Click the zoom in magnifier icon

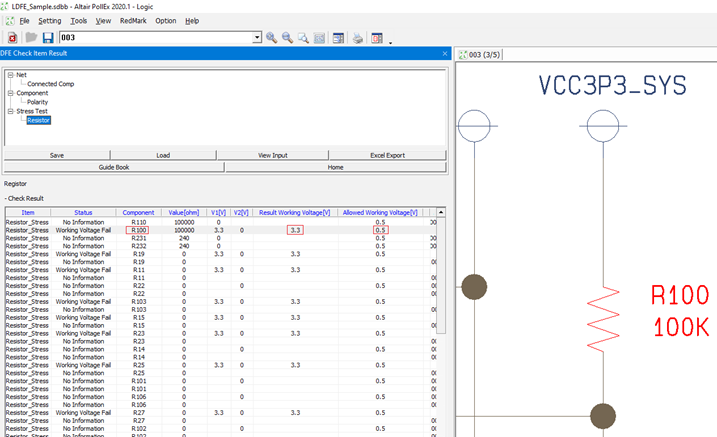(273, 38)
